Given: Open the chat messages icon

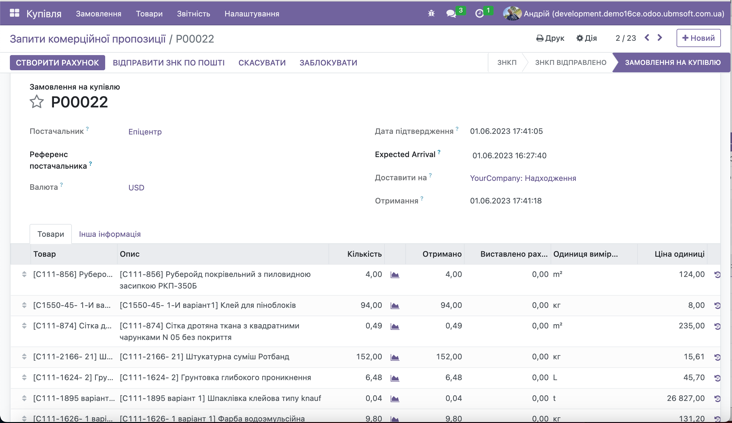Looking at the screenshot, I should tap(451, 14).
